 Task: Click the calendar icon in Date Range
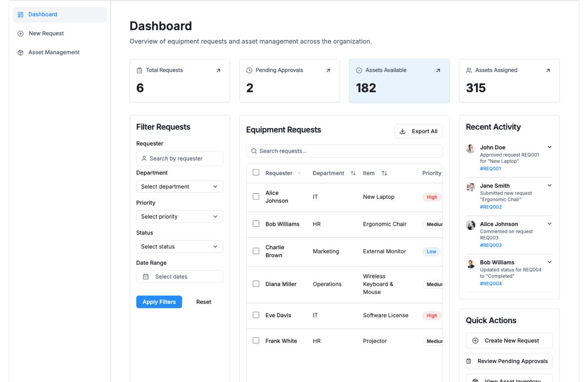point(146,277)
